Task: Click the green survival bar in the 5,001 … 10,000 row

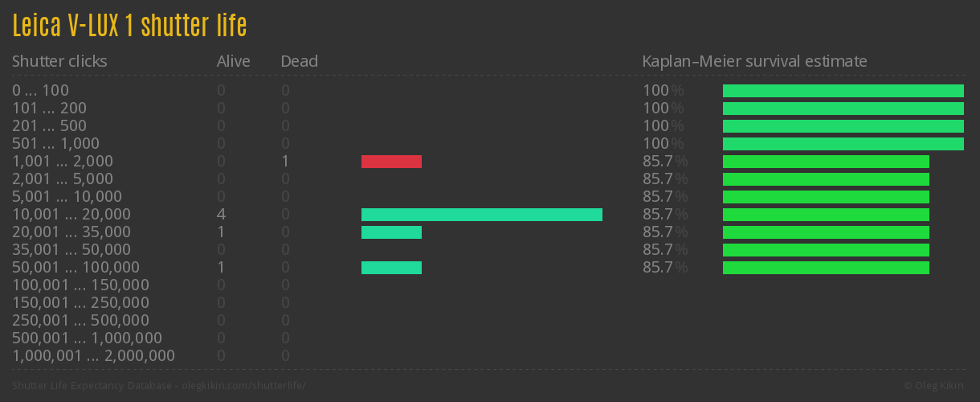Action: point(826,197)
